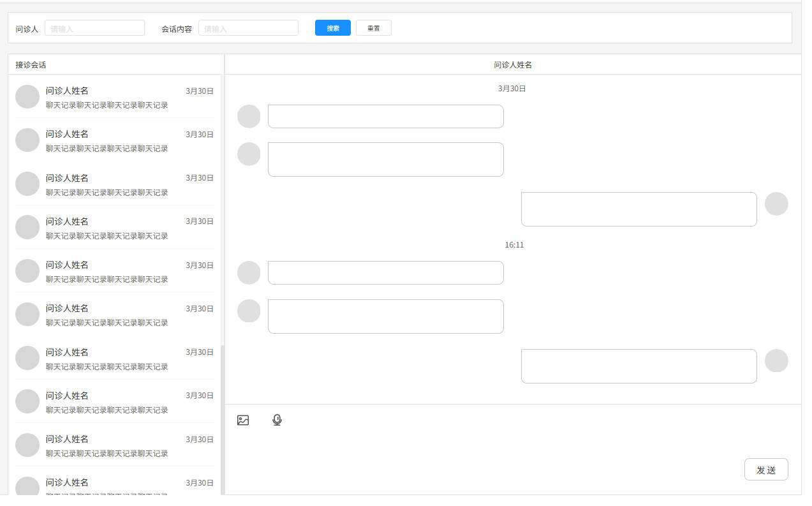Click the conversation list vertical scrollbar
This screenshot has height=506, width=812.
click(223, 420)
